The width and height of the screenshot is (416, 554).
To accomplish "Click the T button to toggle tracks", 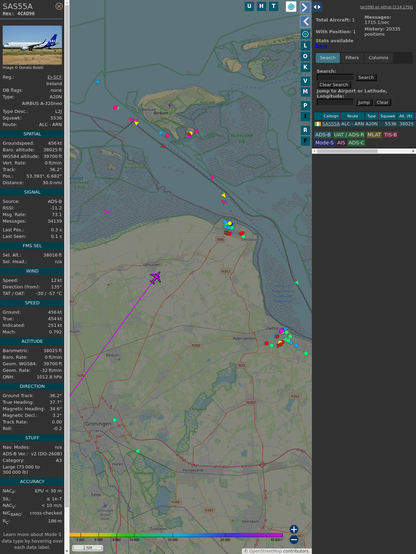I will [274, 6].
